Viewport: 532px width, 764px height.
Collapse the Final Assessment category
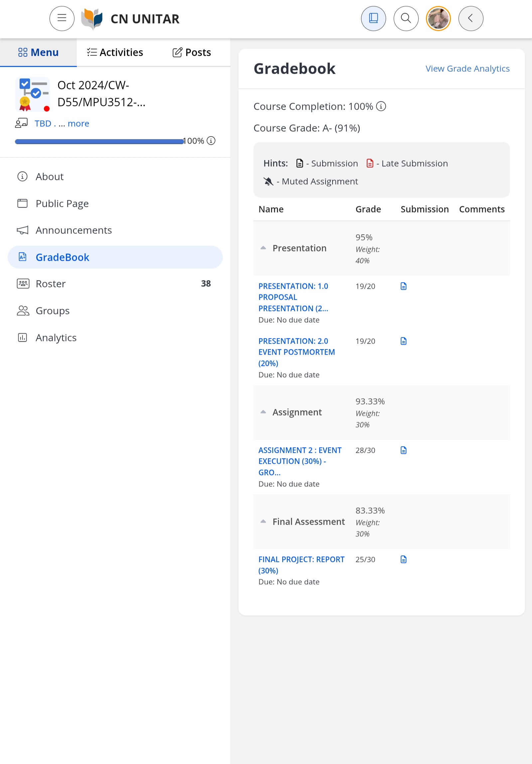click(263, 521)
